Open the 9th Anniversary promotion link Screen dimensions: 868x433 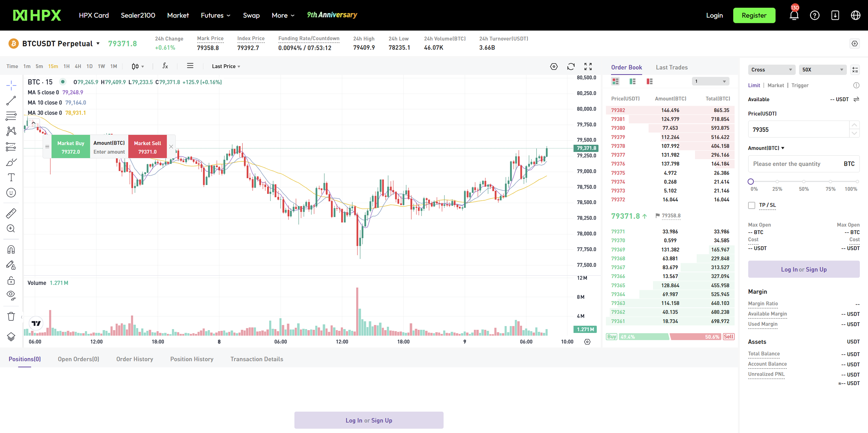pyautogui.click(x=332, y=15)
